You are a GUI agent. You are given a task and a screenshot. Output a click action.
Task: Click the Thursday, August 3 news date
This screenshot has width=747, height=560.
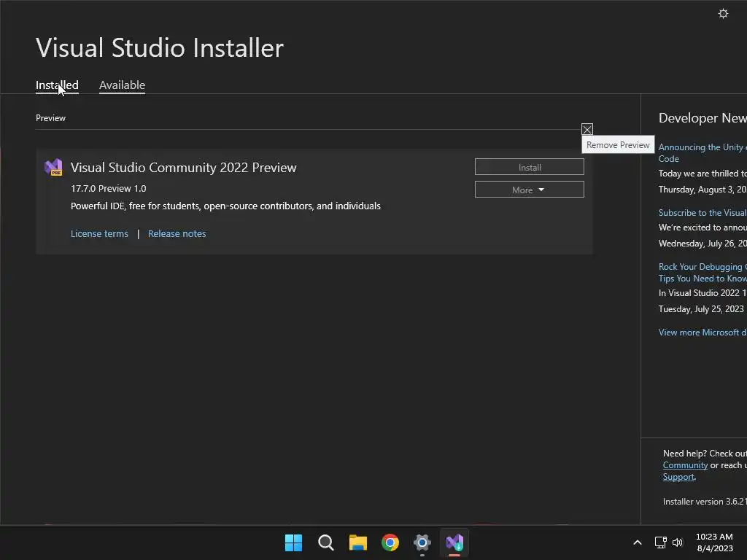pos(703,190)
